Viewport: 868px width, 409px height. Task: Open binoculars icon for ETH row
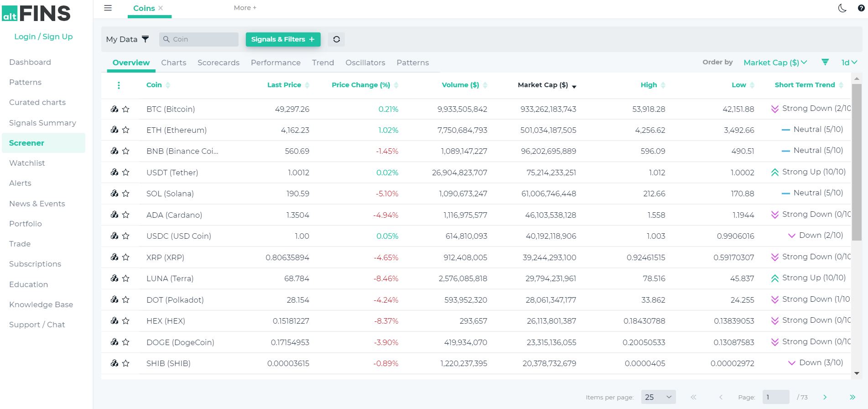coord(114,130)
